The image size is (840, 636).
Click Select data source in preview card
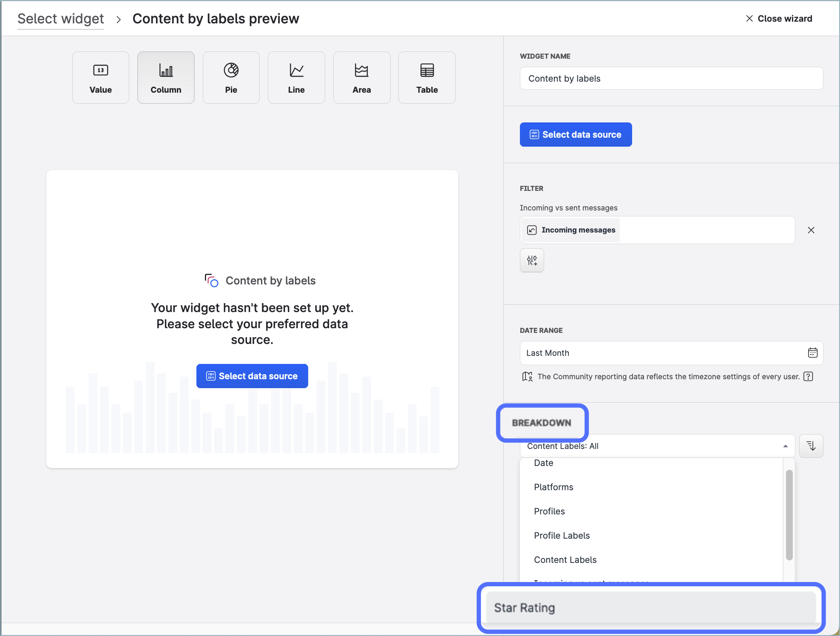252,376
